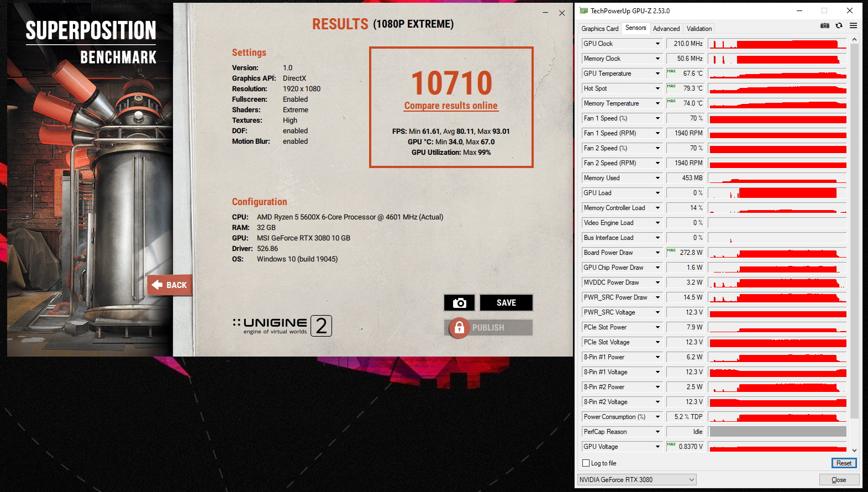Click the Memory Used 453 MB value
This screenshot has height=492, width=868.
(685, 178)
